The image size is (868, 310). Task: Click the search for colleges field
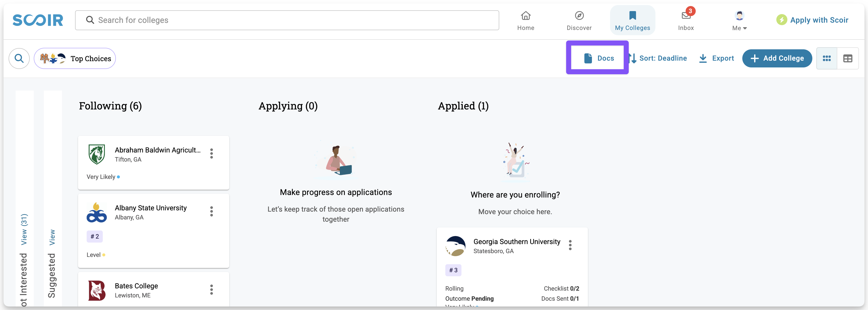[287, 20]
